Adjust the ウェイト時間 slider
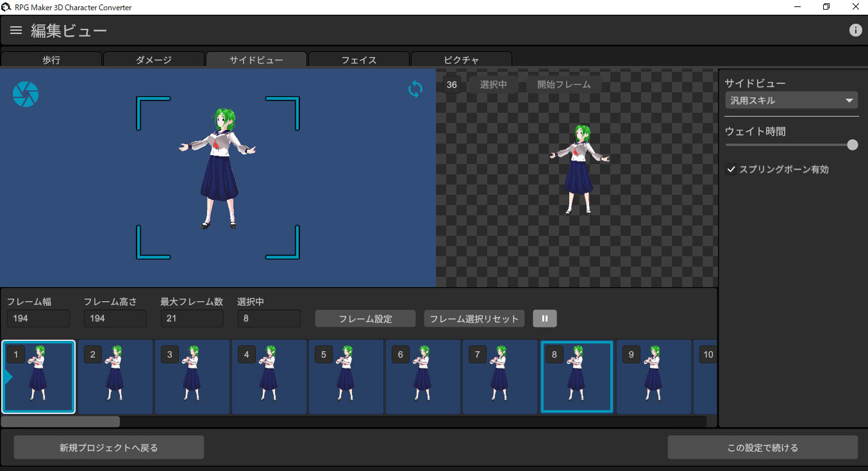 [x=852, y=145]
